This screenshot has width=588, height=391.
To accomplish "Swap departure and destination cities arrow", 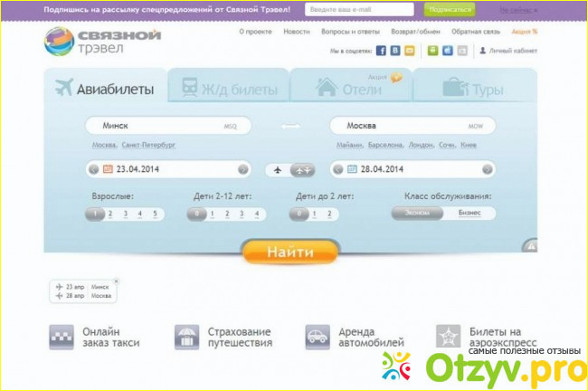I will pyautogui.click(x=290, y=126).
